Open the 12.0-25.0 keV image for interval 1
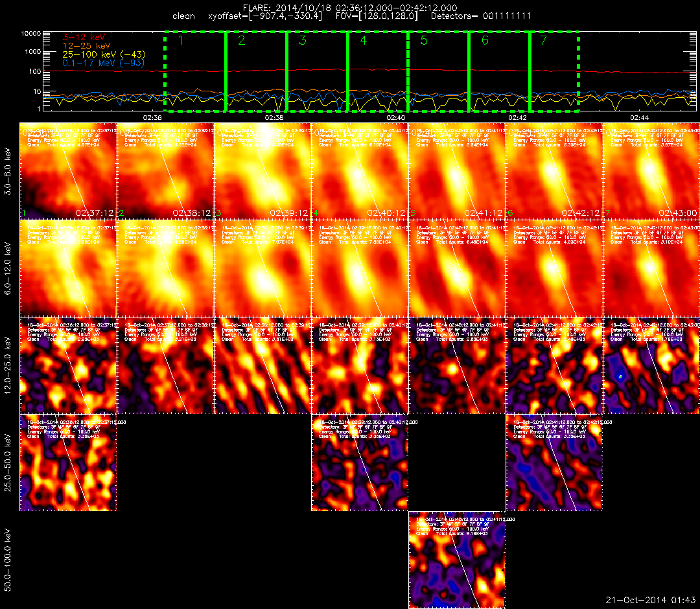700x609 pixels. [68, 366]
